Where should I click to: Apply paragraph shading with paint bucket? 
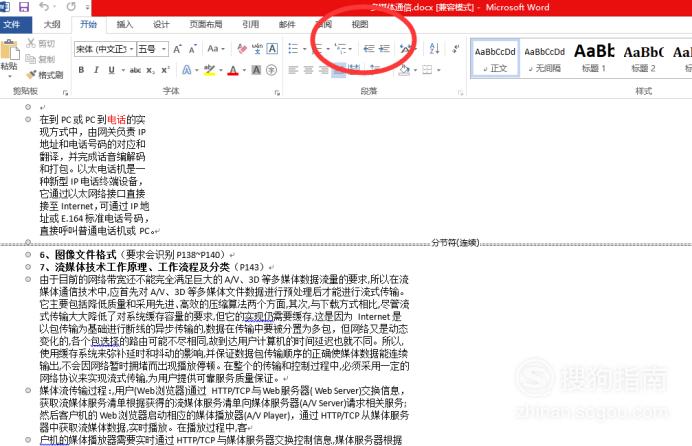pos(404,70)
